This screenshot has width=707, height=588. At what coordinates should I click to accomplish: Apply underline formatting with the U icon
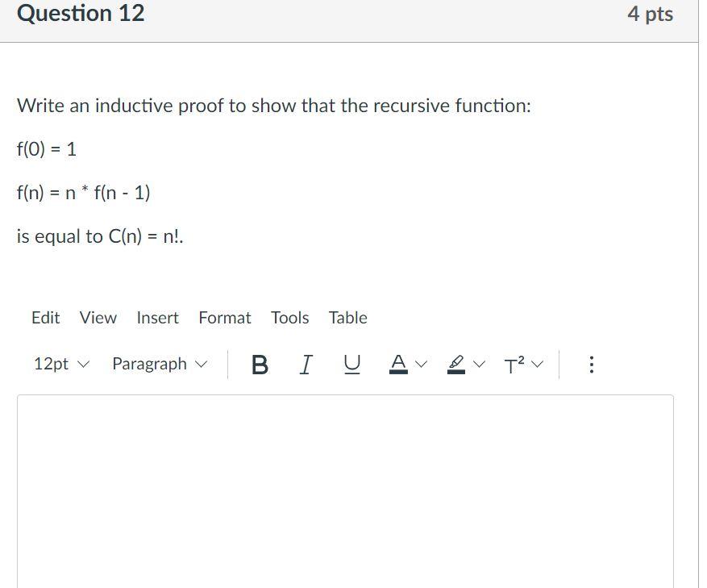tap(350, 365)
